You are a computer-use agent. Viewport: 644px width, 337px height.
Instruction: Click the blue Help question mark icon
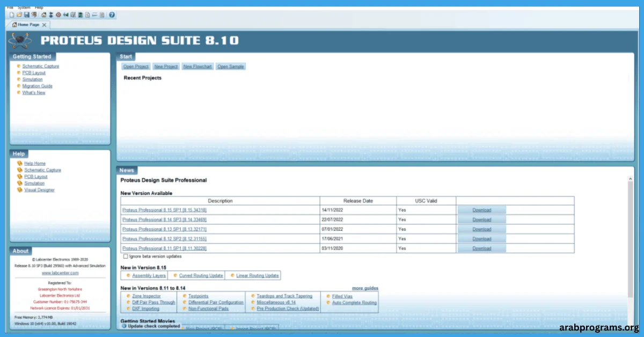(x=112, y=15)
